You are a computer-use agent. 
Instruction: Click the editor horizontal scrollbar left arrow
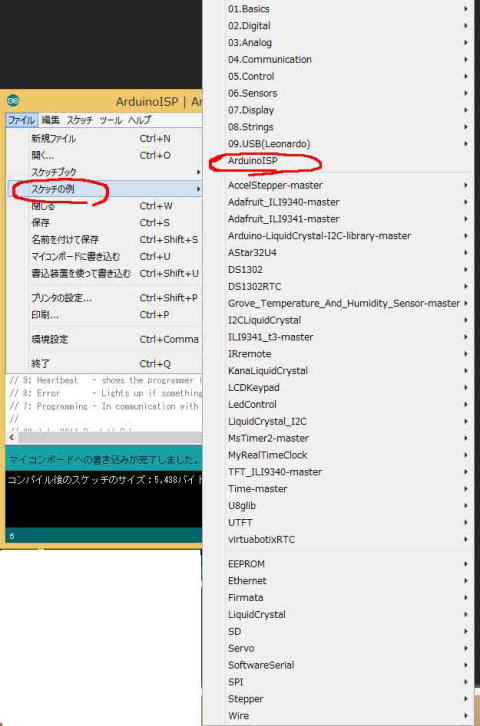click(x=12, y=437)
